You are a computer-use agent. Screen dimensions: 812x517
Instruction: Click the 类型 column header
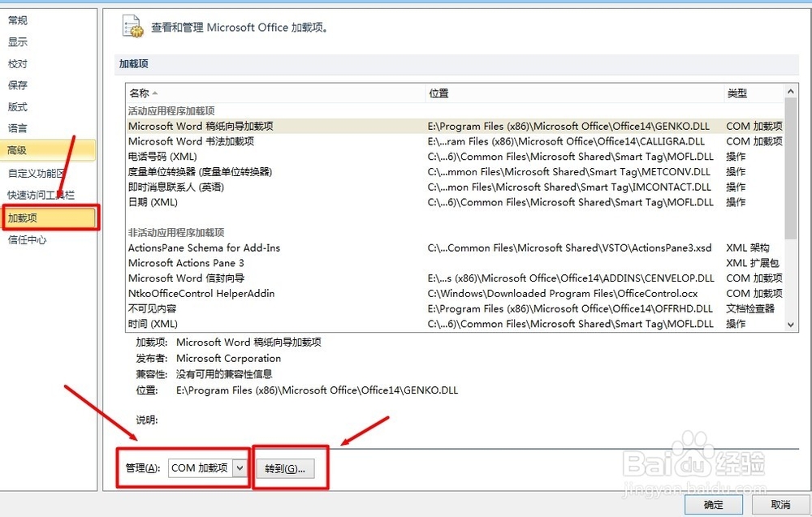(754, 93)
